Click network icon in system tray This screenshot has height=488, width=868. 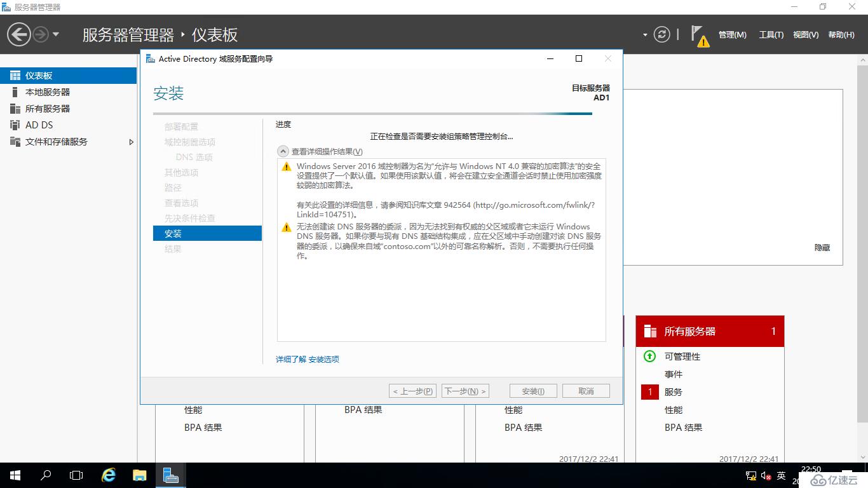pyautogui.click(x=750, y=475)
